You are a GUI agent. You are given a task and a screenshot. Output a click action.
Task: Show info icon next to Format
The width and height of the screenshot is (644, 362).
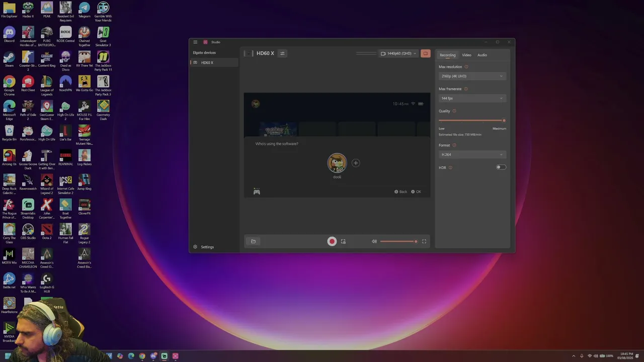454,145
